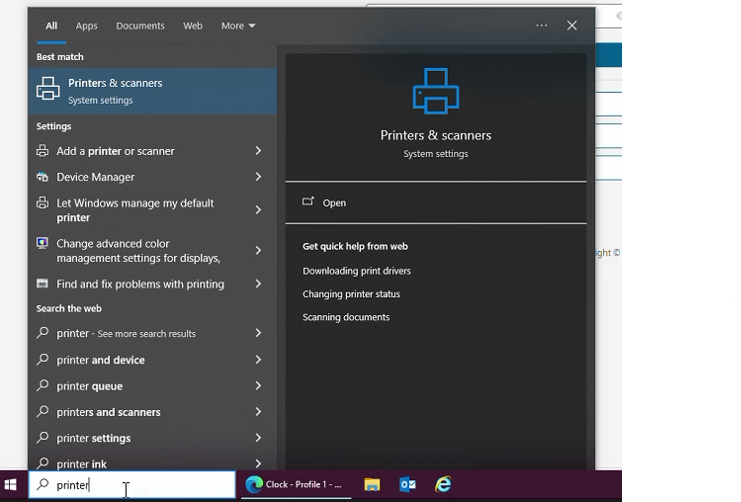Click search icon beside 'printer queue'
This screenshot has height=502, width=741.
[x=43, y=385]
